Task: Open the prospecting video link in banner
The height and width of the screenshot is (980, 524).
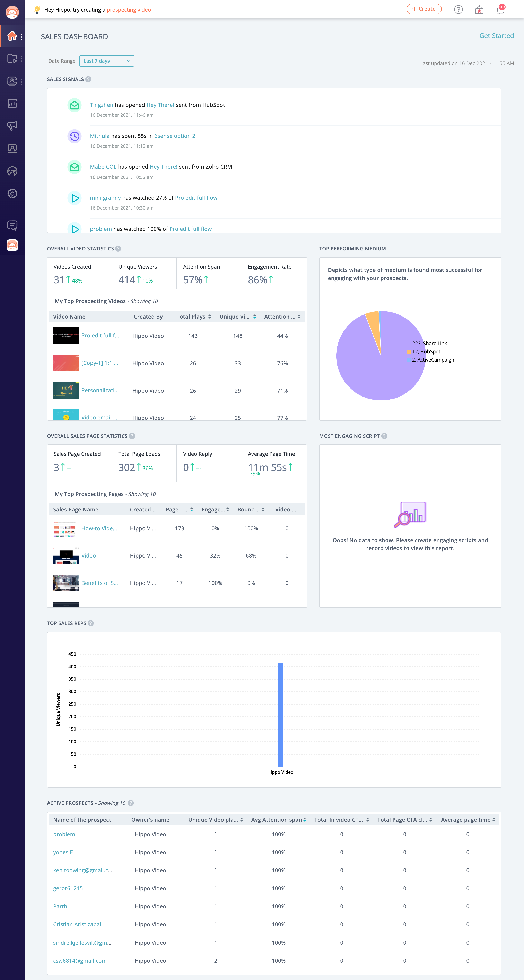Action: (129, 10)
